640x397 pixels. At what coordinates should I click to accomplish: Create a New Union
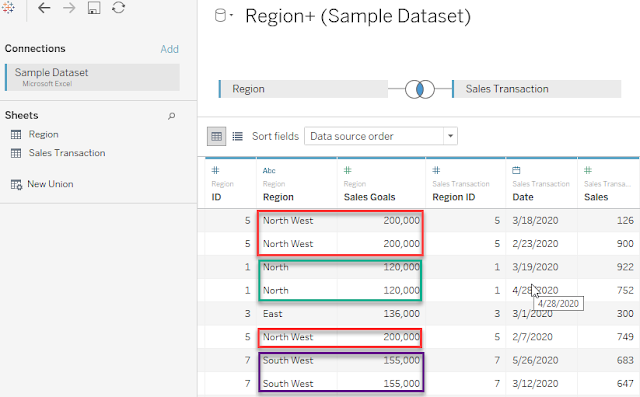click(x=50, y=184)
